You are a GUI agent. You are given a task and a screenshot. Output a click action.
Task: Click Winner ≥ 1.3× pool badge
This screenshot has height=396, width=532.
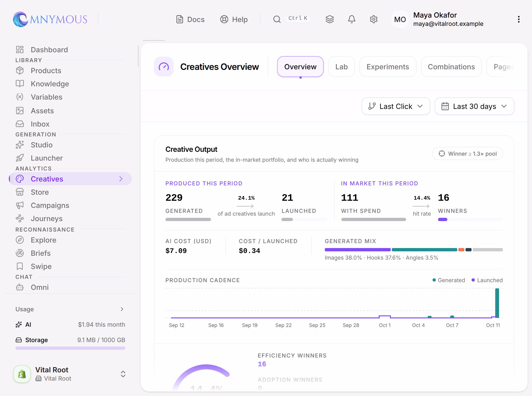pyautogui.click(x=468, y=154)
